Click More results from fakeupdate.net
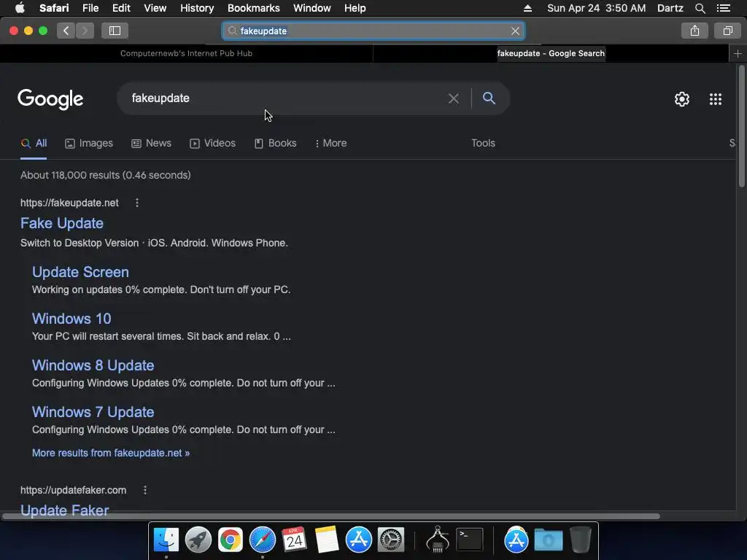The image size is (747, 560). click(111, 453)
